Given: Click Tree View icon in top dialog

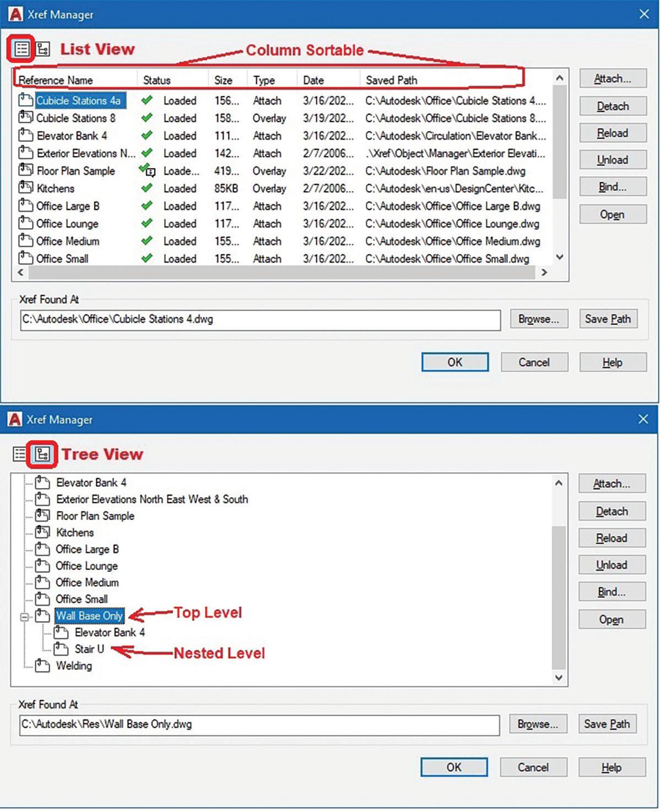Looking at the screenshot, I should [44, 49].
